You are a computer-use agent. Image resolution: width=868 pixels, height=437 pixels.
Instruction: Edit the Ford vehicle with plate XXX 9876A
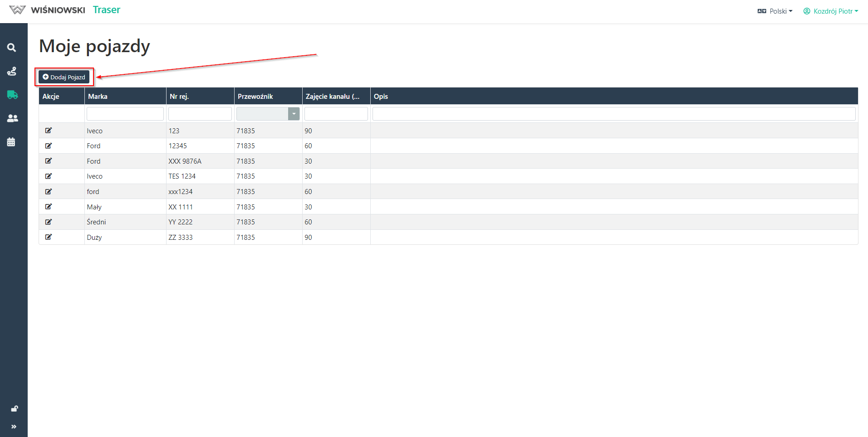coord(49,161)
